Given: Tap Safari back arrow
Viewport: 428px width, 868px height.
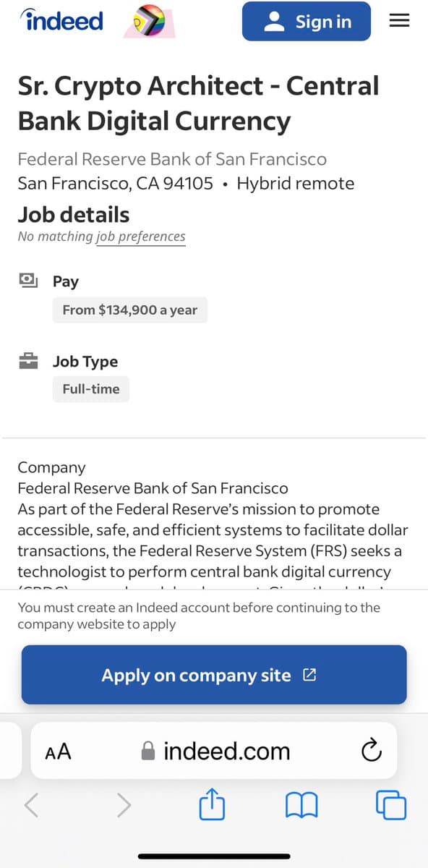Looking at the screenshot, I should (31, 805).
